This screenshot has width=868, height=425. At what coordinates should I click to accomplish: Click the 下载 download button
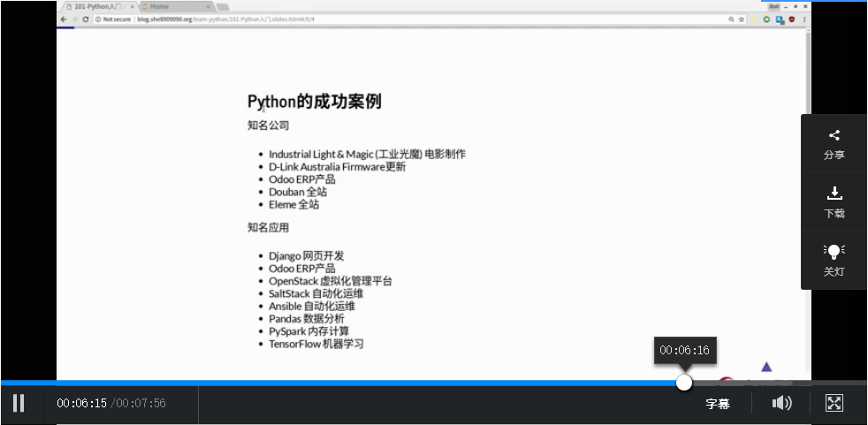834,202
